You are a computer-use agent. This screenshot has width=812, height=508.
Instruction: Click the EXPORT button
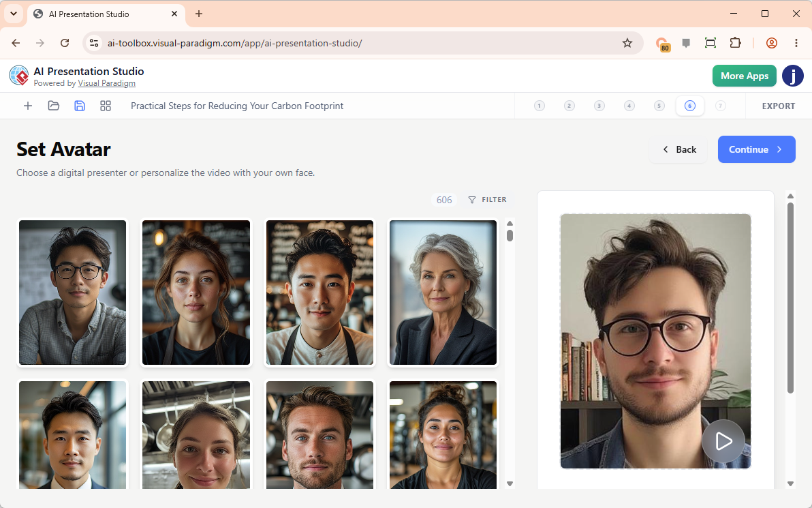(779, 106)
